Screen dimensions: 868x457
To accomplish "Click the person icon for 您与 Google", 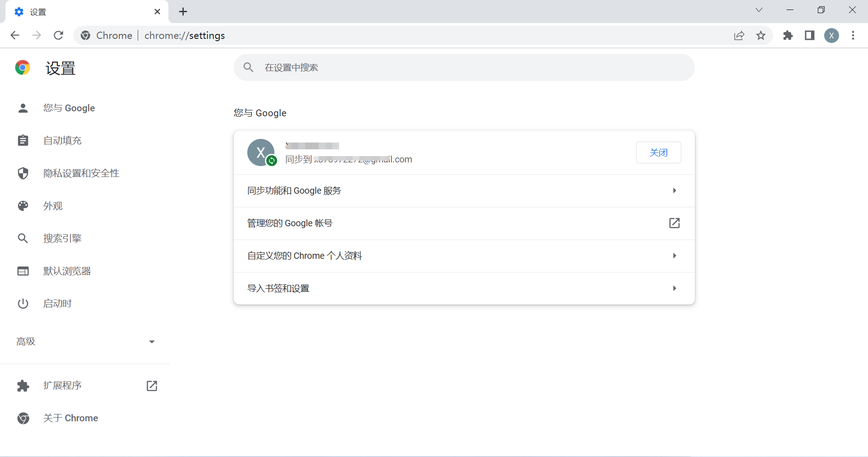I will point(23,108).
